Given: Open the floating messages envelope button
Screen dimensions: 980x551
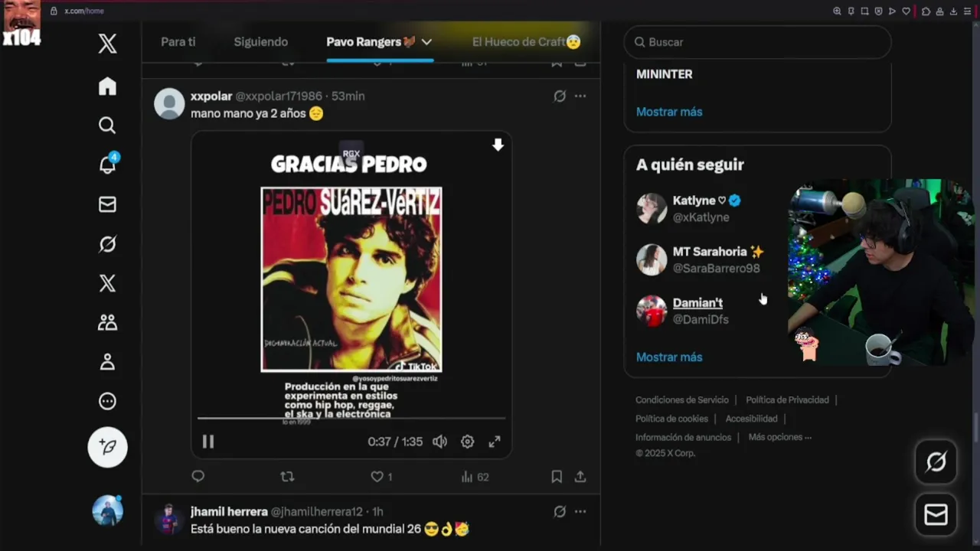Looking at the screenshot, I should (x=936, y=514).
